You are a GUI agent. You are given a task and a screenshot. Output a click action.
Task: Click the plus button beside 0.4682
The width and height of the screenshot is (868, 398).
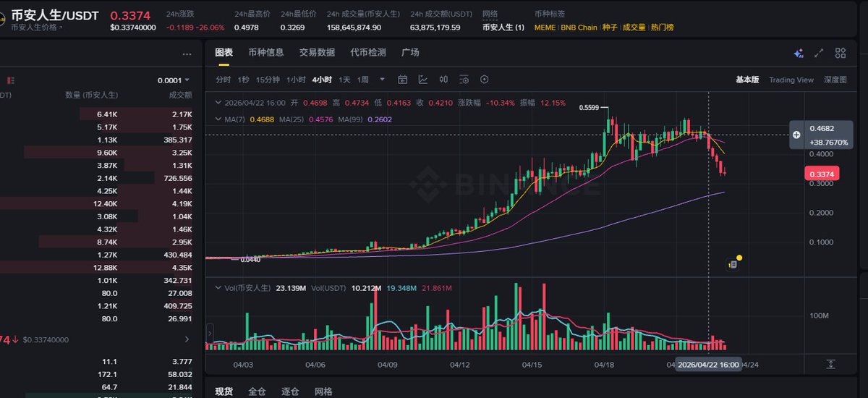coord(796,135)
